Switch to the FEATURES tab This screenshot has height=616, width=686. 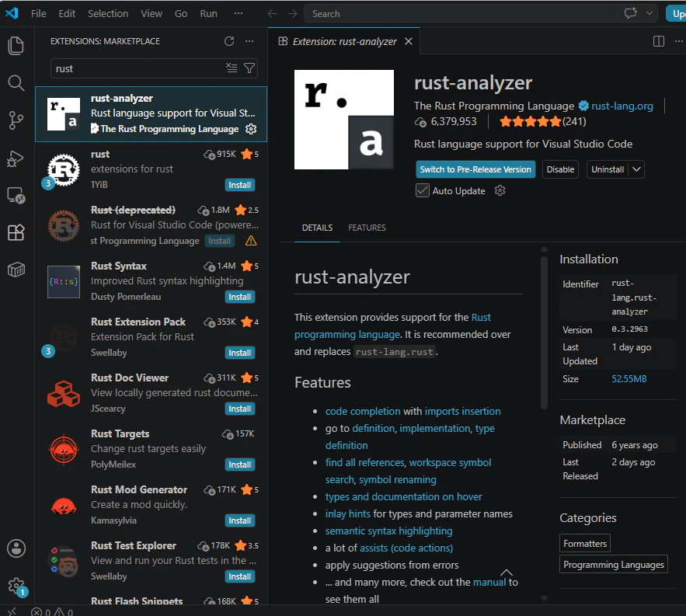367,228
